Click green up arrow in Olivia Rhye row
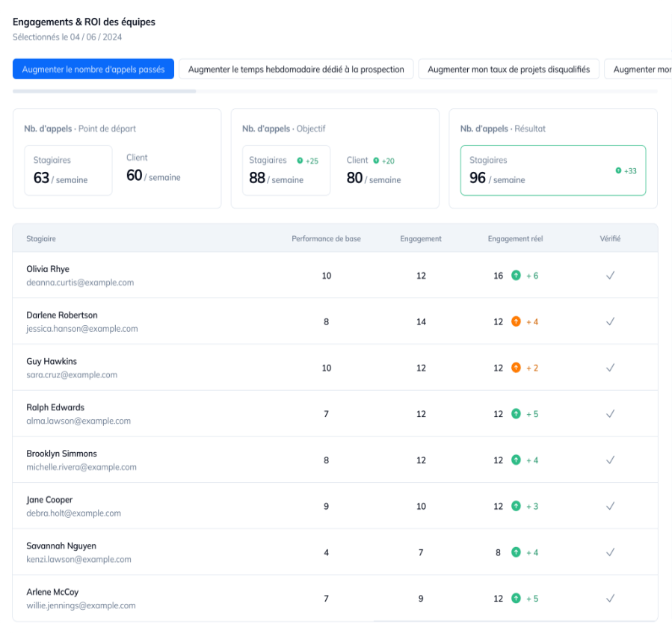The width and height of the screenshot is (672, 633). [x=516, y=276]
